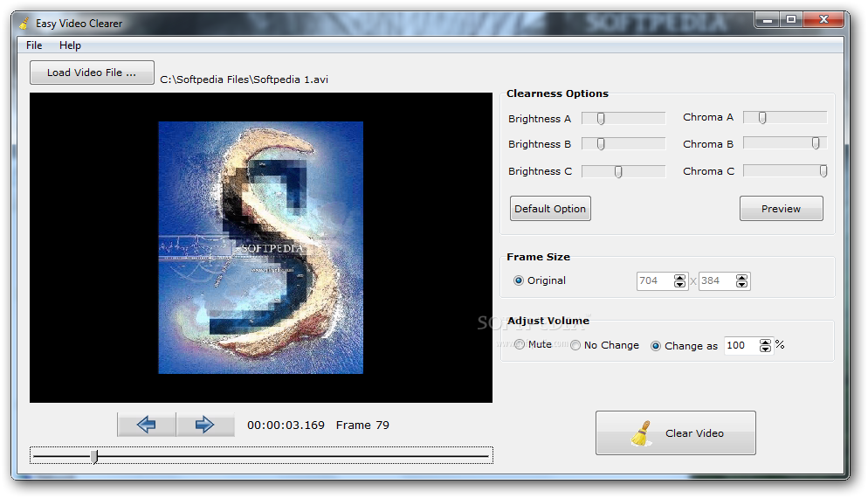
Task: Click the Chroma B slider
Action: (x=785, y=143)
